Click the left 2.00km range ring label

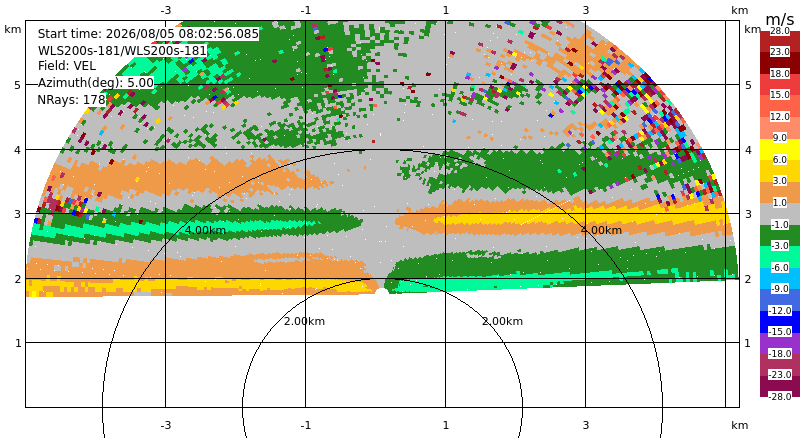pyautogui.click(x=304, y=321)
